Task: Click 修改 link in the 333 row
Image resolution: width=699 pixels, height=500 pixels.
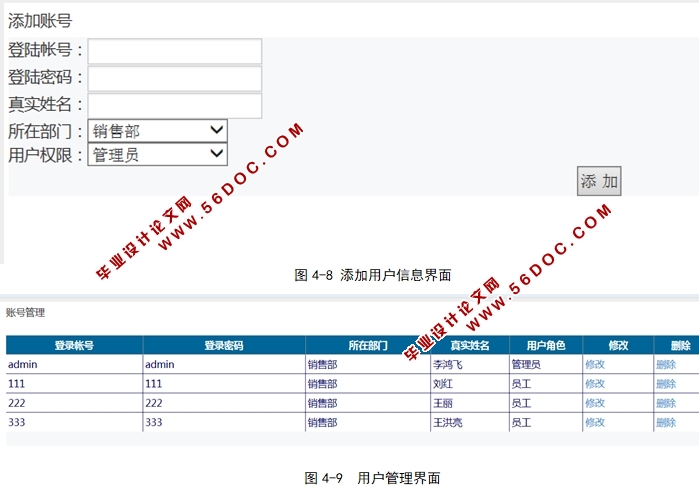Action: coord(595,422)
